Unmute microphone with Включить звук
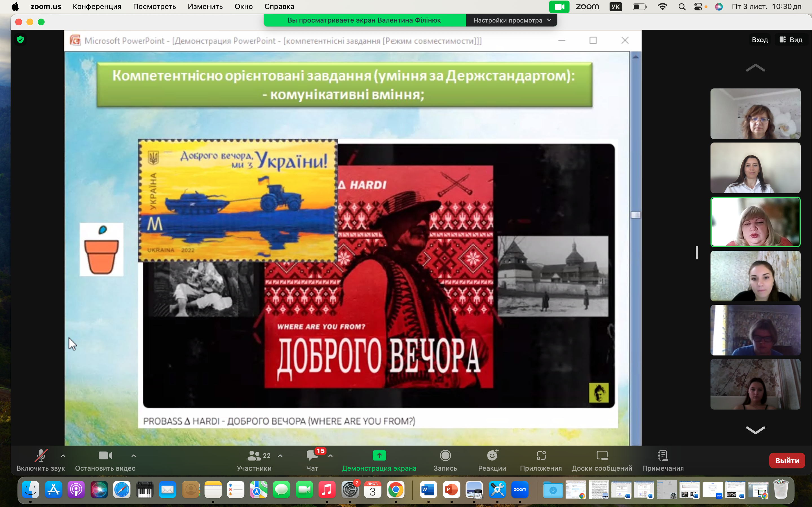This screenshot has width=812, height=507. (41, 455)
